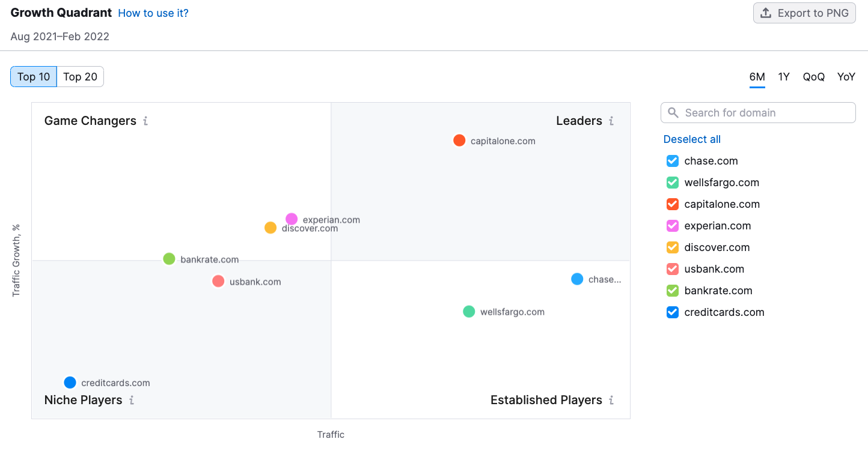
Task: Toggle the experian.com checkbox
Action: click(x=673, y=226)
